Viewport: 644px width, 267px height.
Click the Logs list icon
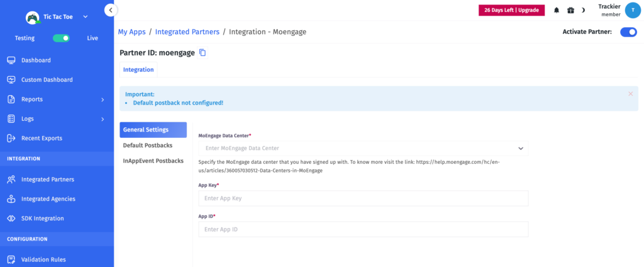[x=11, y=119]
